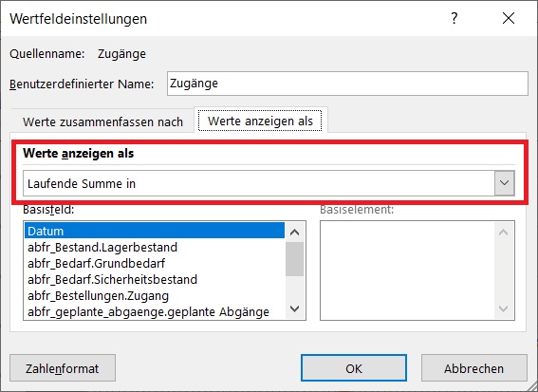Select Datum in Basisfeld list

155,231
